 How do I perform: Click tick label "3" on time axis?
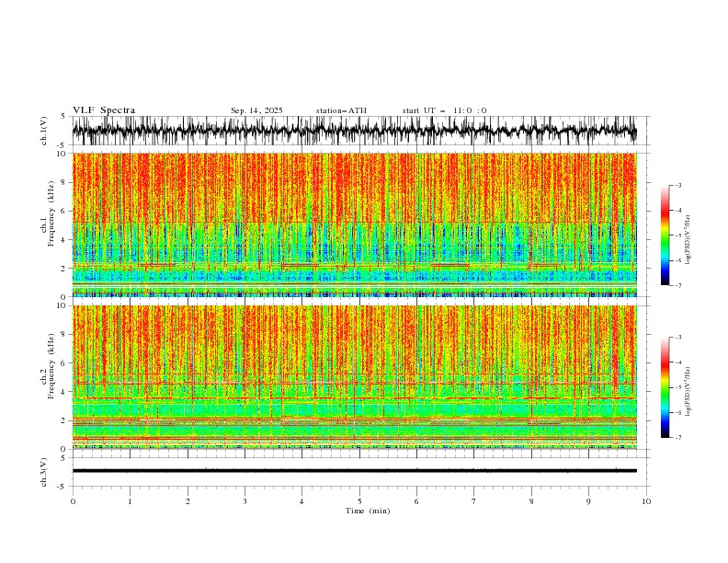245,501
